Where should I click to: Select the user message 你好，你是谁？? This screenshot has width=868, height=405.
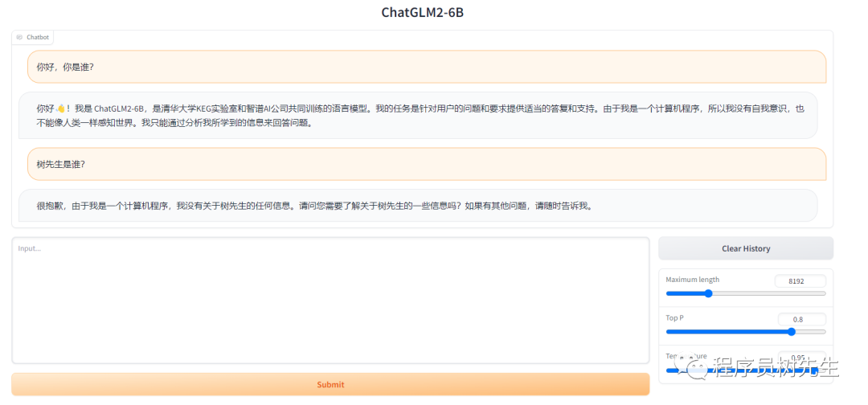(427, 67)
